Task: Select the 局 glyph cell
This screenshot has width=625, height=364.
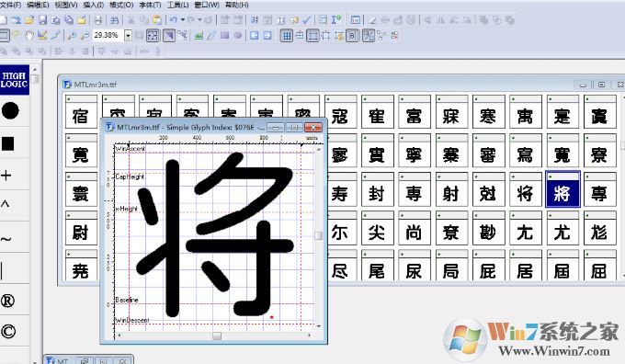Action: tap(451, 265)
